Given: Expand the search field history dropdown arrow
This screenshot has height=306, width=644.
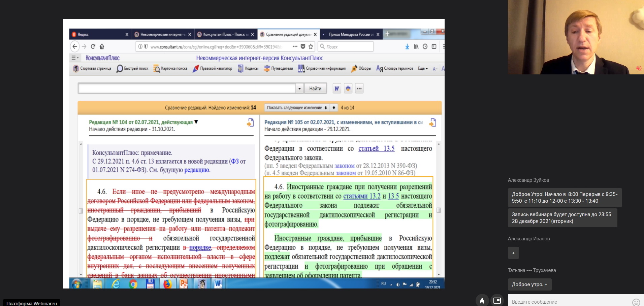Looking at the screenshot, I should (x=299, y=89).
